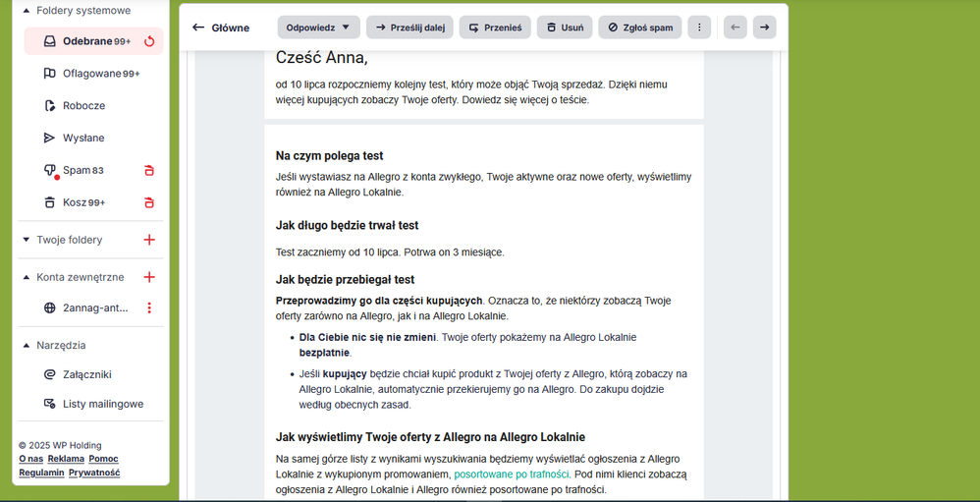980x502 pixels.
Task: Open the Wysłane folder
Action: coord(82,138)
